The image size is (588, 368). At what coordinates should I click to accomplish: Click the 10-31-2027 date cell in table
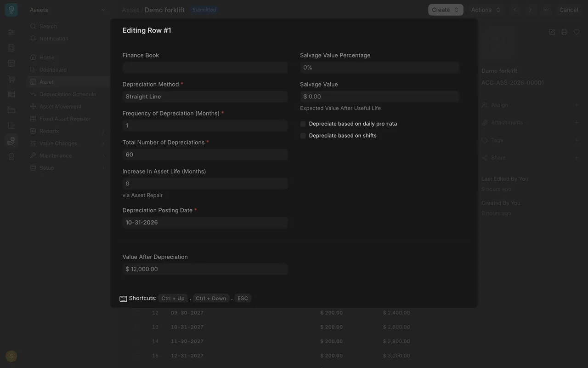click(x=187, y=327)
